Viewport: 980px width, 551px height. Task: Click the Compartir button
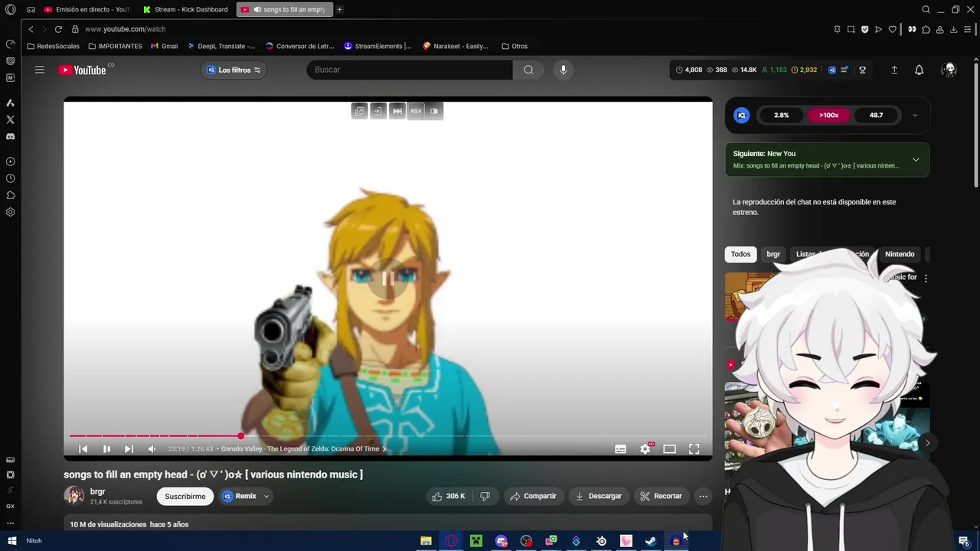[533, 496]
